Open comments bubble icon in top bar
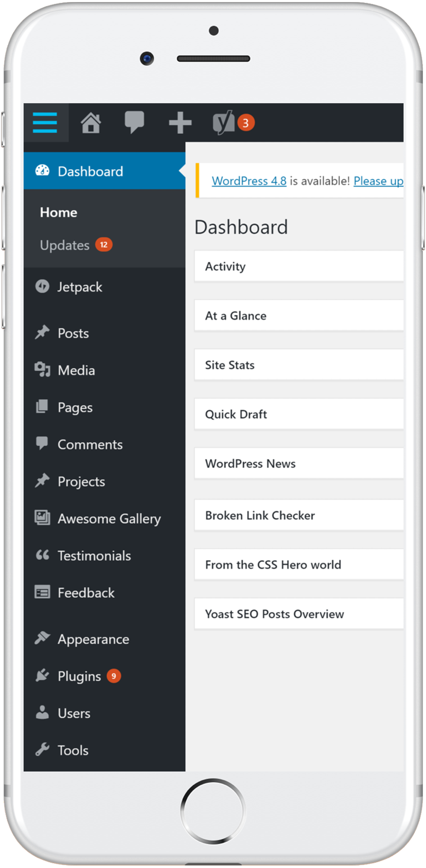Screen dimensions: 426x868 click(134, 123)
